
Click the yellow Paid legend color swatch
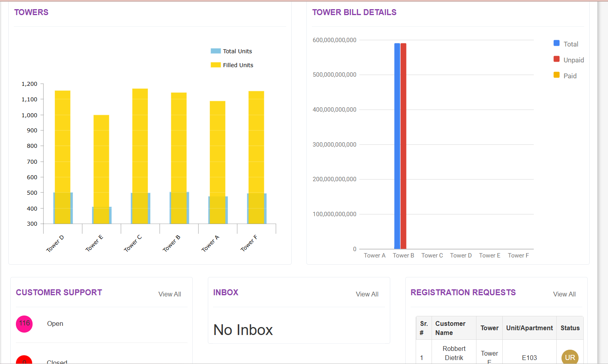tap(556, 75)
